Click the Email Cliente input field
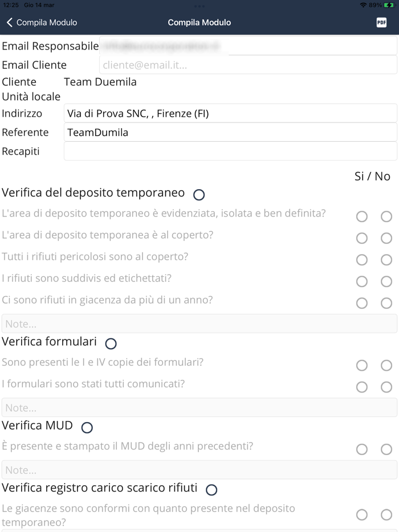This screenshot has height=532, width=399. point(248,64)
